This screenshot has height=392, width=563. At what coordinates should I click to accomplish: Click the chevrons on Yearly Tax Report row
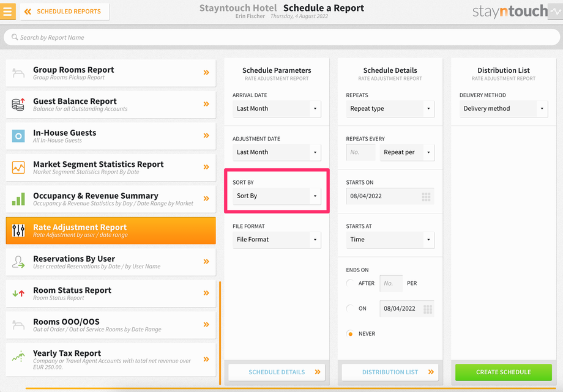[206, 360]
